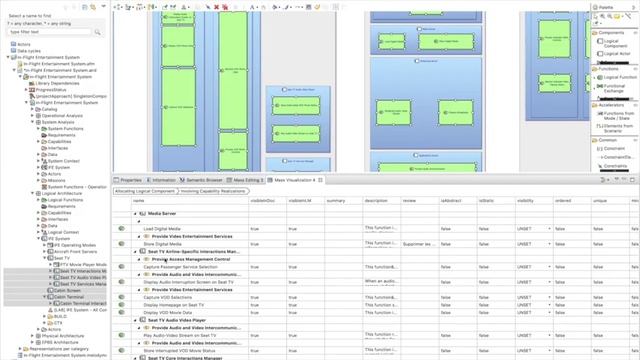The height and width of the screenshot is (360, 640).
Task: Click the palette zoom out icon
Action: 609,16
